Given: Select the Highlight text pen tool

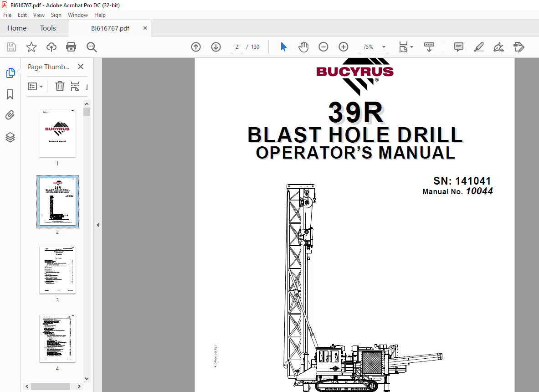Looking at the screenshot, I should [x=478, y=47].
